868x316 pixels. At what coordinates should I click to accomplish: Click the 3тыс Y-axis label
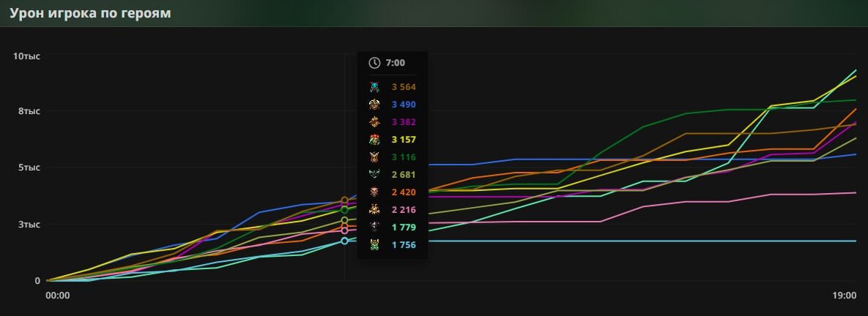(29, 225)
